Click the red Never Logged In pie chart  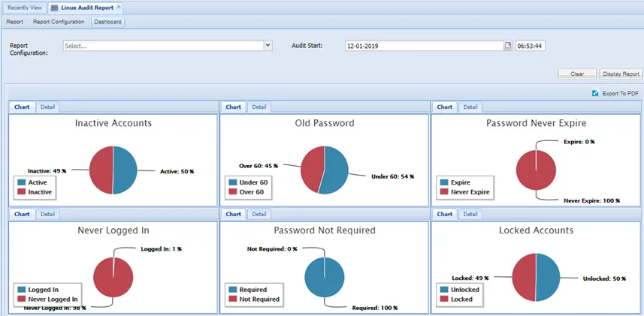click(113, 278)
